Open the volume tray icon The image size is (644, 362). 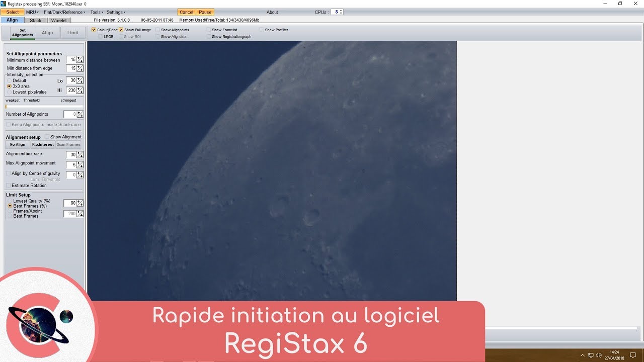tap(599, 355)
